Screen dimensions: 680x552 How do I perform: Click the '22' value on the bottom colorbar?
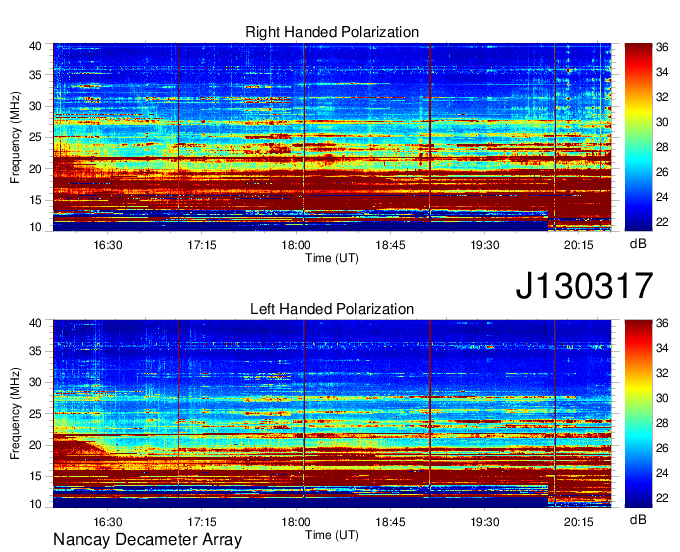point(662,498)
